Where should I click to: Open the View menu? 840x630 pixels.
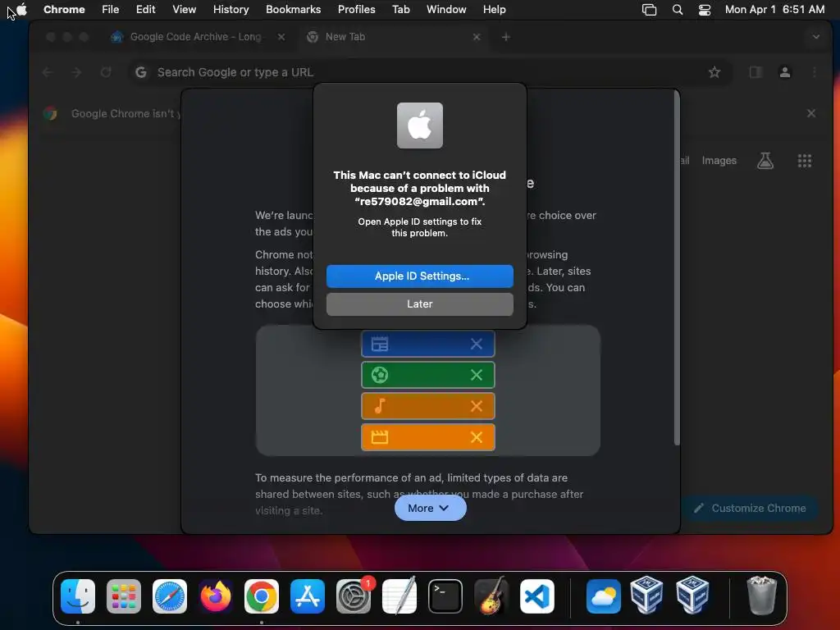(185, 9)
